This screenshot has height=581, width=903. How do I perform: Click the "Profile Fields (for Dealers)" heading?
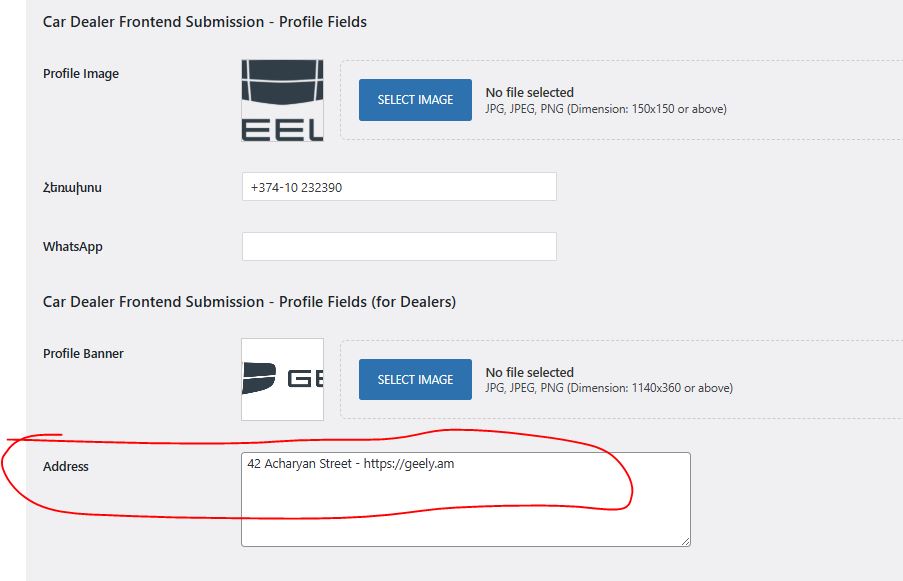tap(249, 302)
